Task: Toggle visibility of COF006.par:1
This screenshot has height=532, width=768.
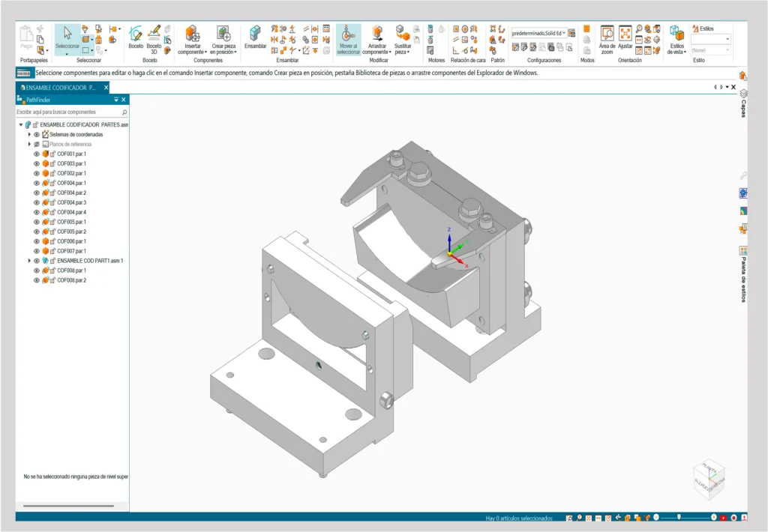Action: (36, 241)
